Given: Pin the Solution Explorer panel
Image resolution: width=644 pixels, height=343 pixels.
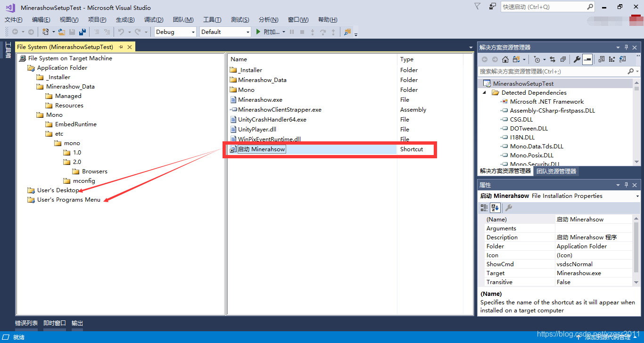Looking at the screenshot, I should (627, 47).
